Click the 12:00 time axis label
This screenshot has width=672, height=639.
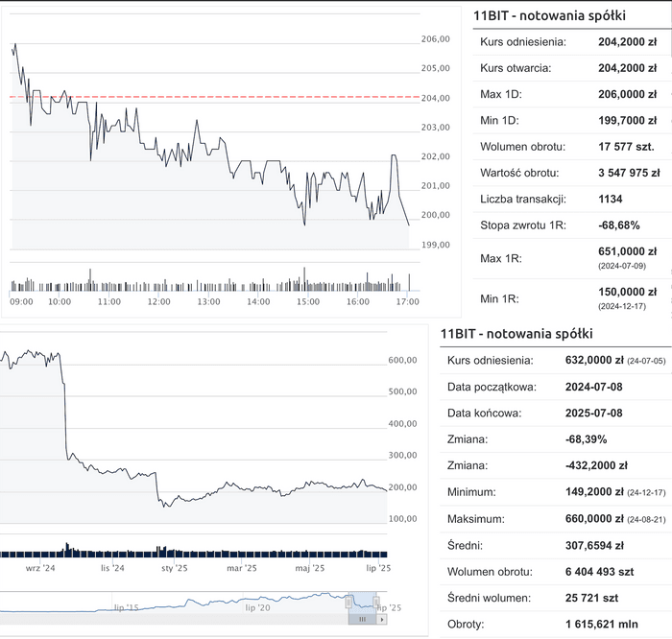tap(159, 302)
